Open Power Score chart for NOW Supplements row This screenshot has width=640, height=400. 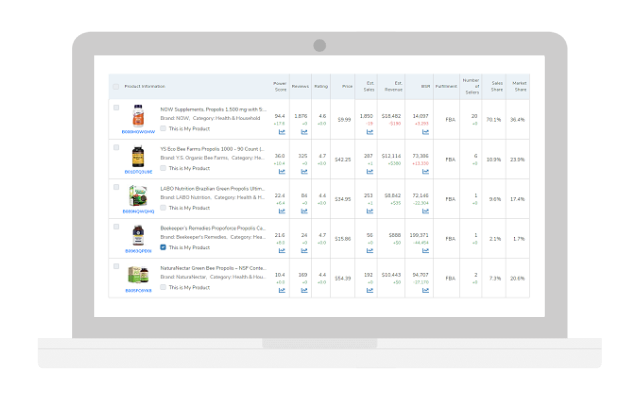coord(279,132)
